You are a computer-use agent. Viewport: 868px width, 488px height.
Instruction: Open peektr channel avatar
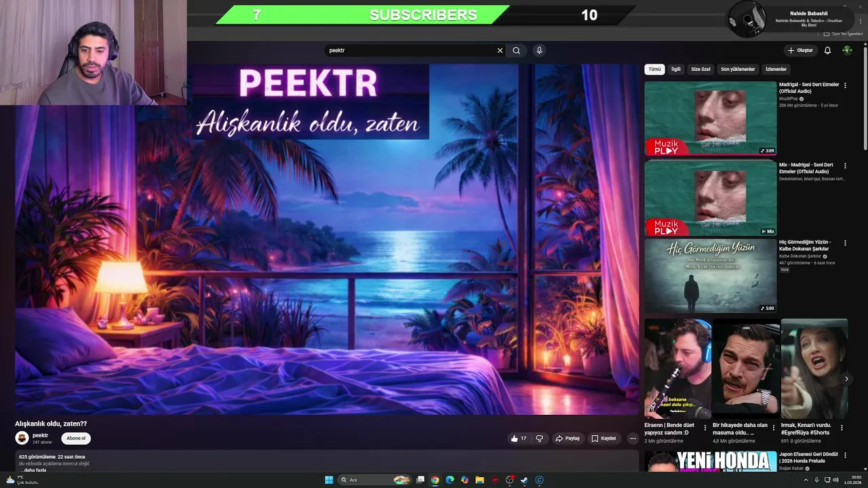click(22, 438)
